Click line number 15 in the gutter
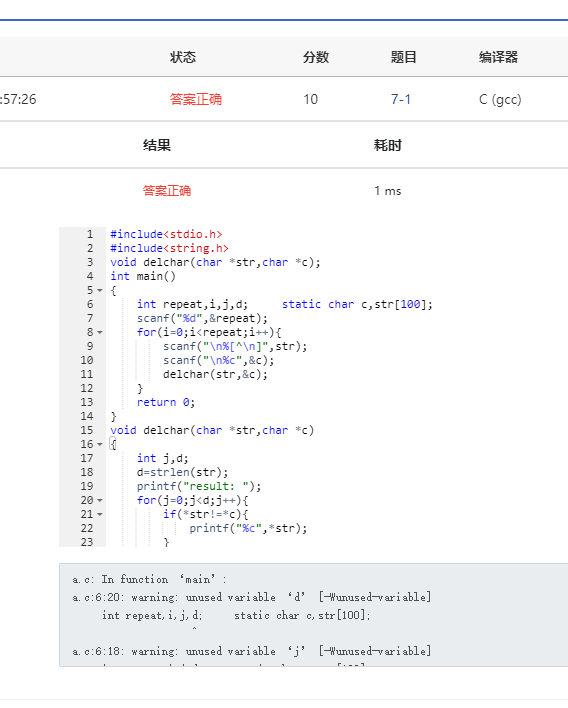The image size is (568, 708). click(x=87, y=430)
